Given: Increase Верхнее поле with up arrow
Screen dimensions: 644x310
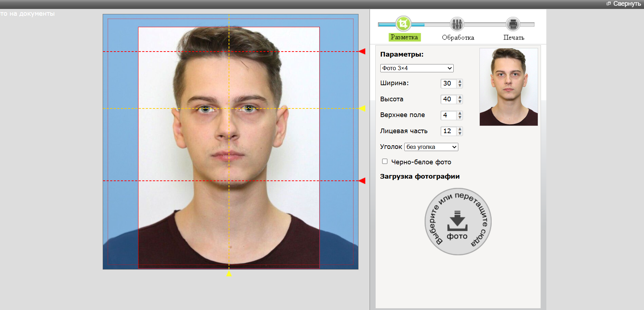Looking at the screenshot, I should click(x=460, y=113).
